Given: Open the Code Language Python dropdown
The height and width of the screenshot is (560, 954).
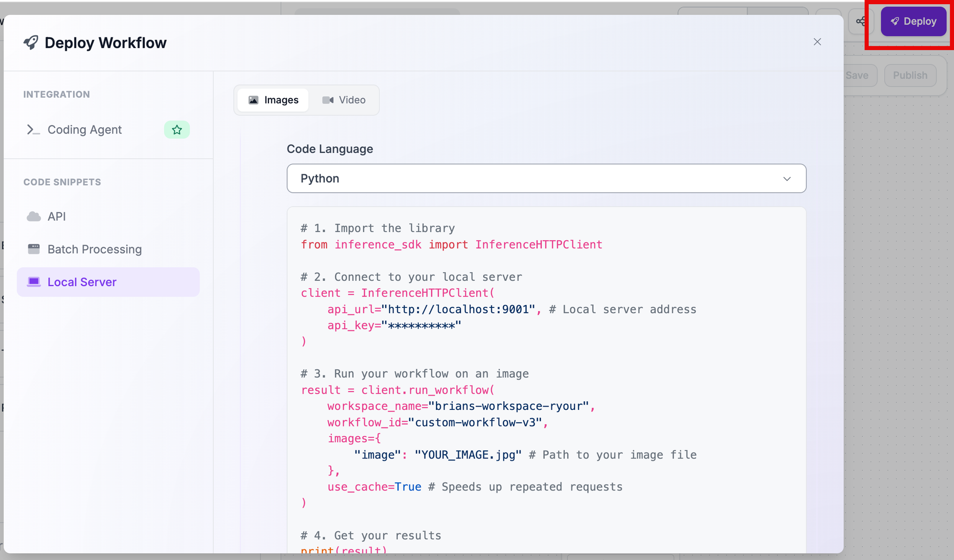Looking at the screenshot, I should 546,179.
